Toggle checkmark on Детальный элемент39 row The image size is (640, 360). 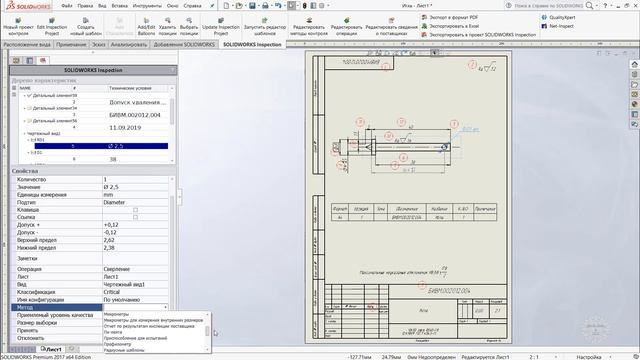(x=29, y=96)
